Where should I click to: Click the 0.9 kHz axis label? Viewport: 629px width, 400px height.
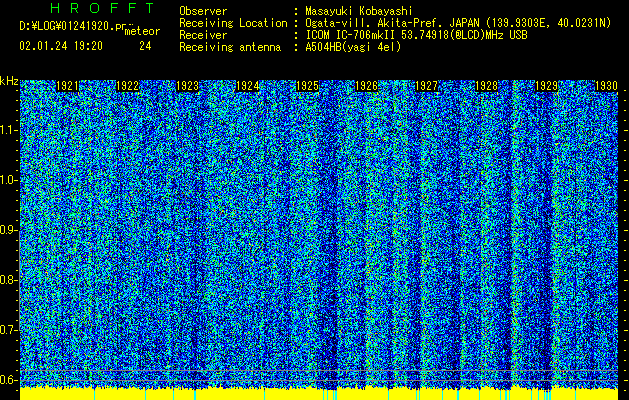tap(9, 230)
